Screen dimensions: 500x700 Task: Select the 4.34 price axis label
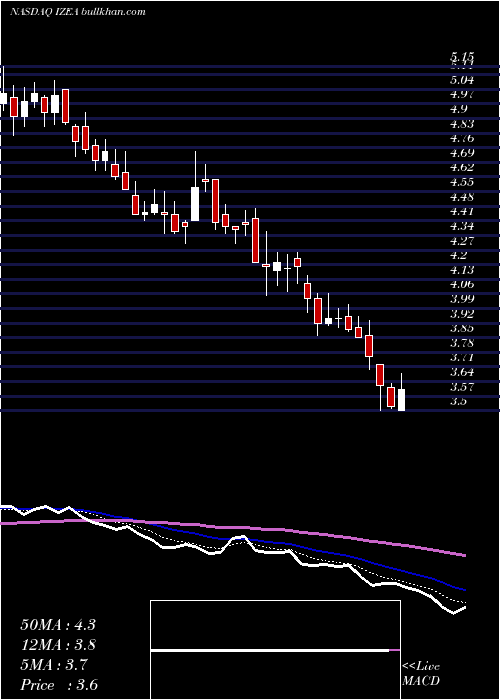click(x=462, y=226)
